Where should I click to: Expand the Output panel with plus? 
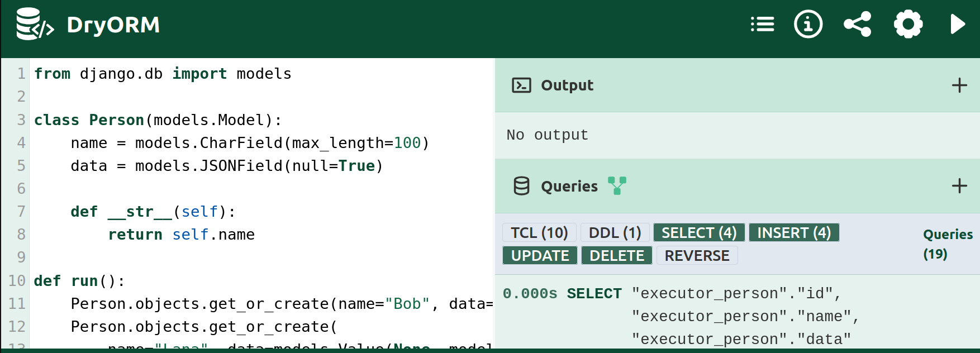(x=959, y=85)
